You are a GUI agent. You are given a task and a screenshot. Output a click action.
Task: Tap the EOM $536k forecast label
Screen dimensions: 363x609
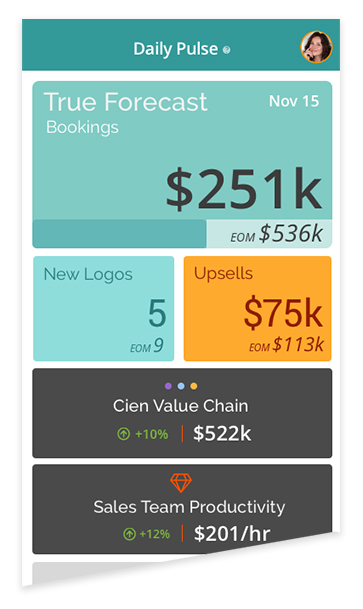pyautogui.click(x=276, y=233)
